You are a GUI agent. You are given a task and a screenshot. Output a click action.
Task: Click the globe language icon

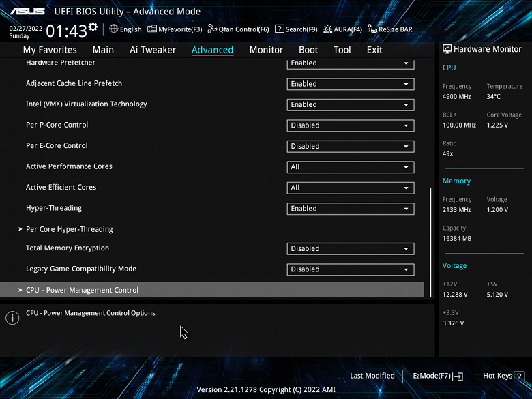pos(114,29)
